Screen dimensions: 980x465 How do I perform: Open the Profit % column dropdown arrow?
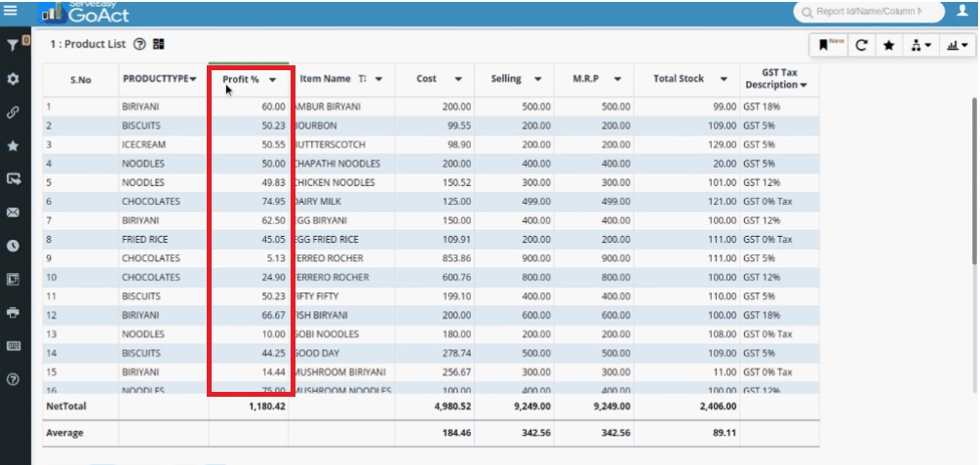point(273,79)
